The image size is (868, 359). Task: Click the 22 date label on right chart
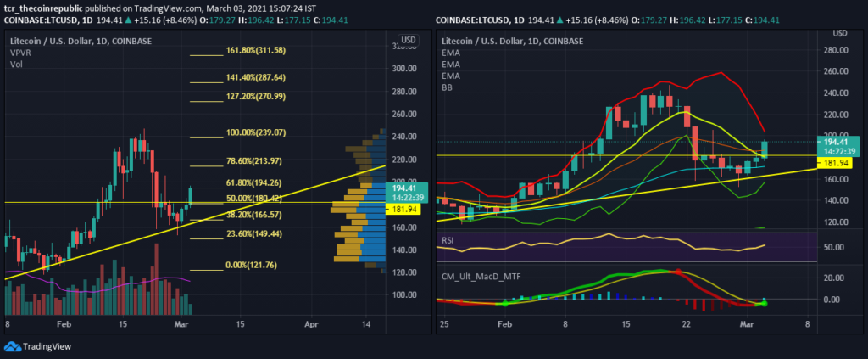(687, 323)
